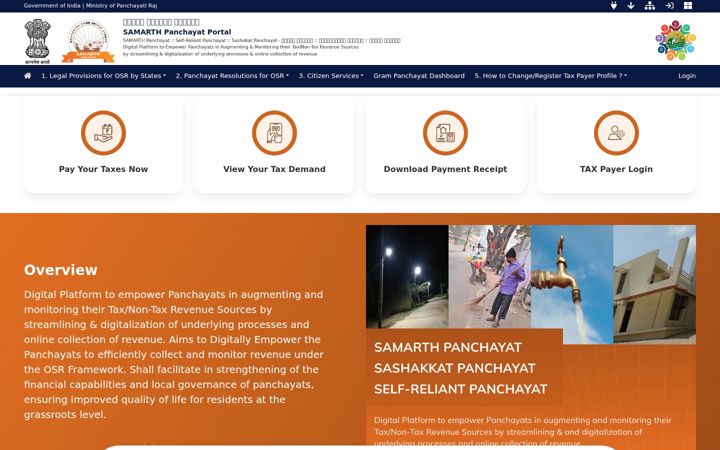720x450 pixels.
Task: Click Government of India | Ministry of Panchayati Raj text
Action: click(x=90, y=6)
